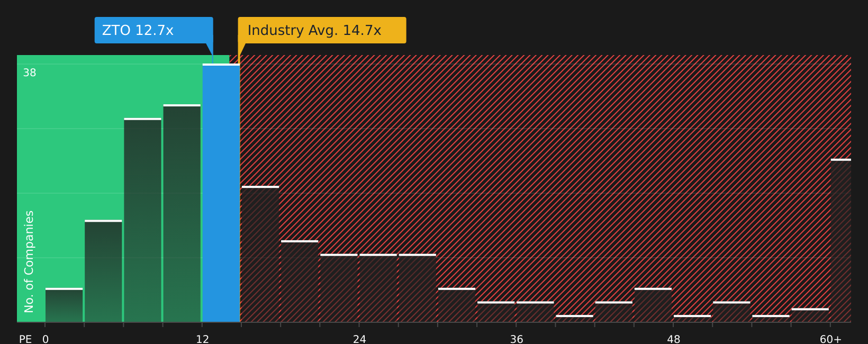Select the bar starting at PE 36
Image resolution: width=868 pixels, height=344 pixels.
[535, 312]
